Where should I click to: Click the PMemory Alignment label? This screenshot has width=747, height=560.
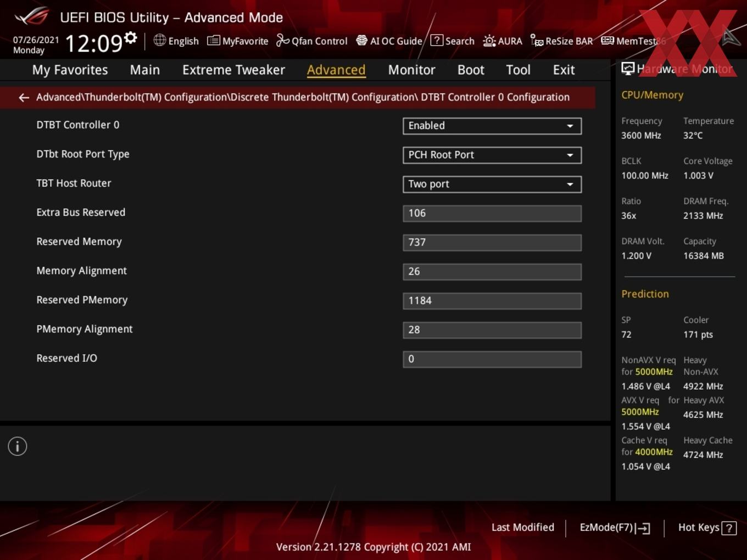coord(85,329)
